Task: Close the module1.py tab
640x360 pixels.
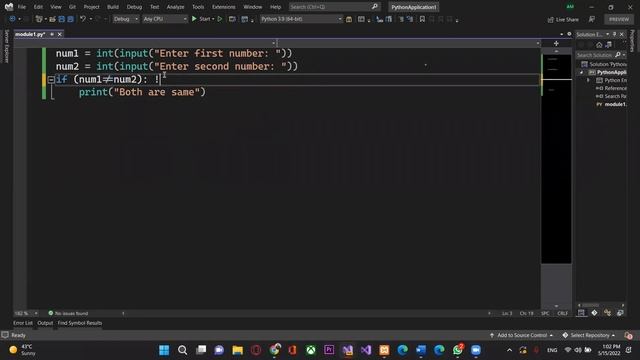Action: (60, 34)
